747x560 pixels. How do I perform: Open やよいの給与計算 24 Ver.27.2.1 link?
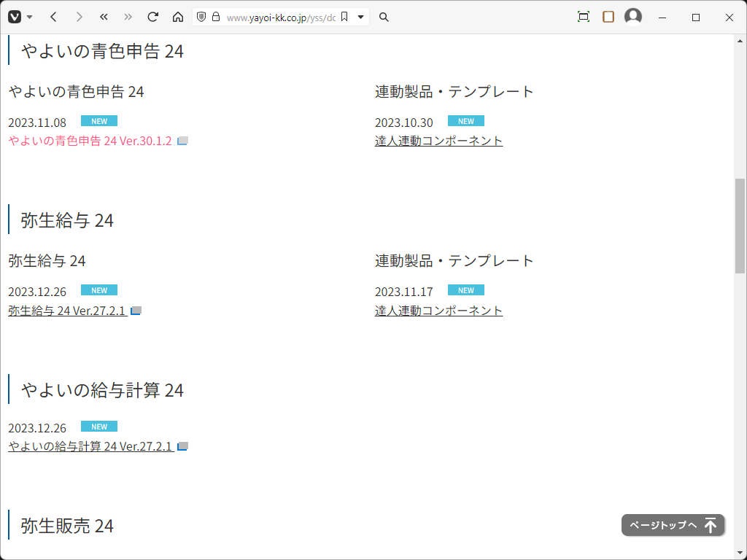[90, 447]
